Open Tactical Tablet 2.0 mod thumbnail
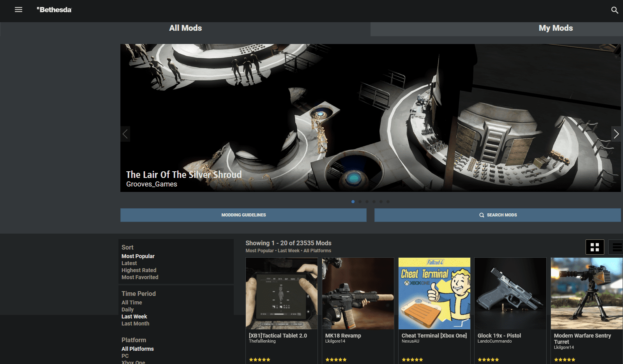The height and width of the screenshot is (364, 623). pyautogui.click(x=282, y=294)
